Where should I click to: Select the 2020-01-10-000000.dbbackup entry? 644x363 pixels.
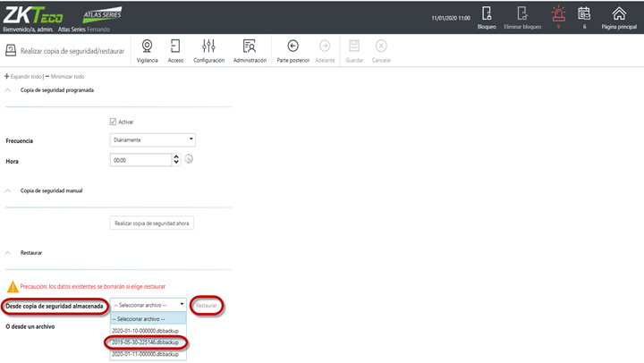(146, 331)
